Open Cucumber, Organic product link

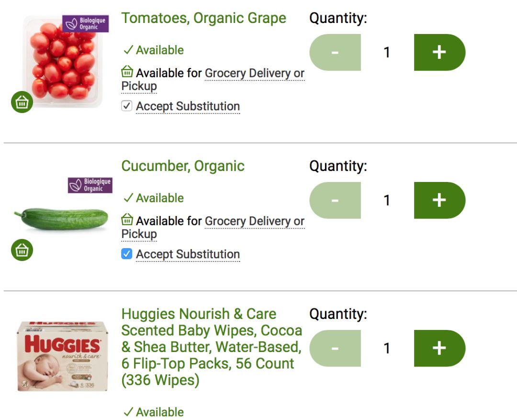tap(183, 166)
